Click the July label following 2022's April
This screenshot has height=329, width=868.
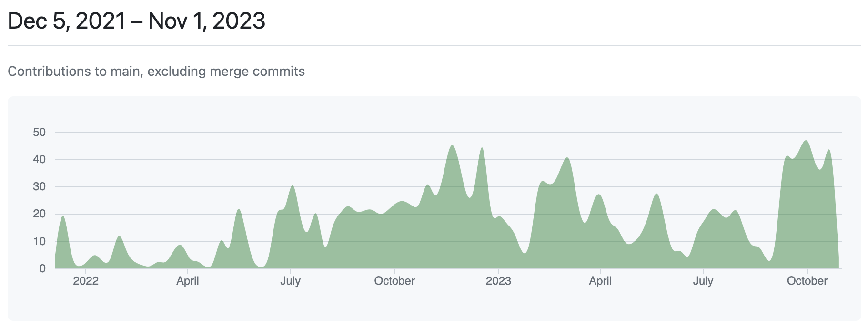click(290, 281)
